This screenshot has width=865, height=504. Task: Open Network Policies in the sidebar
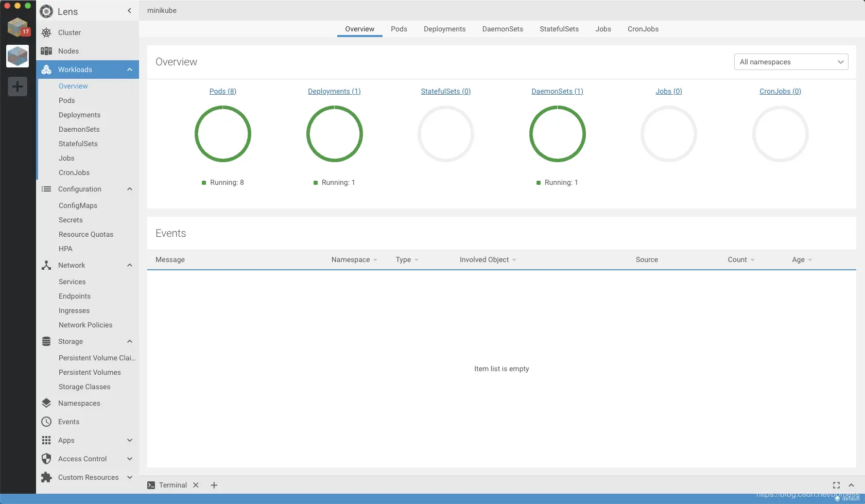pos(85,325)
